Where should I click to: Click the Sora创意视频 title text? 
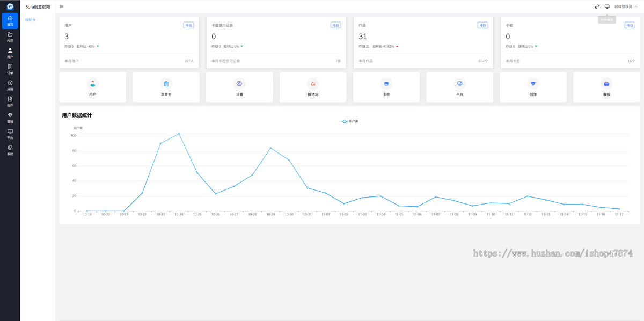click(38, 6)
